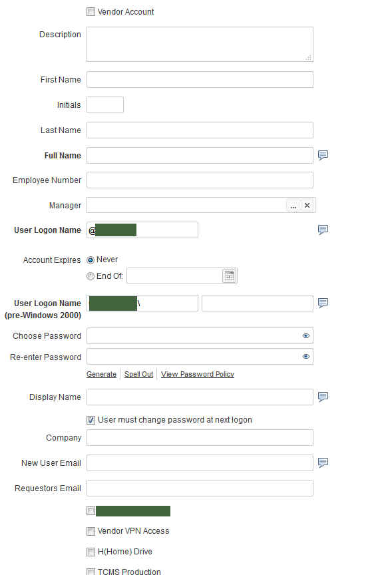Check the Vendor Account checkbox
Viewport: 392px width, 575px height.
point(91,12)
